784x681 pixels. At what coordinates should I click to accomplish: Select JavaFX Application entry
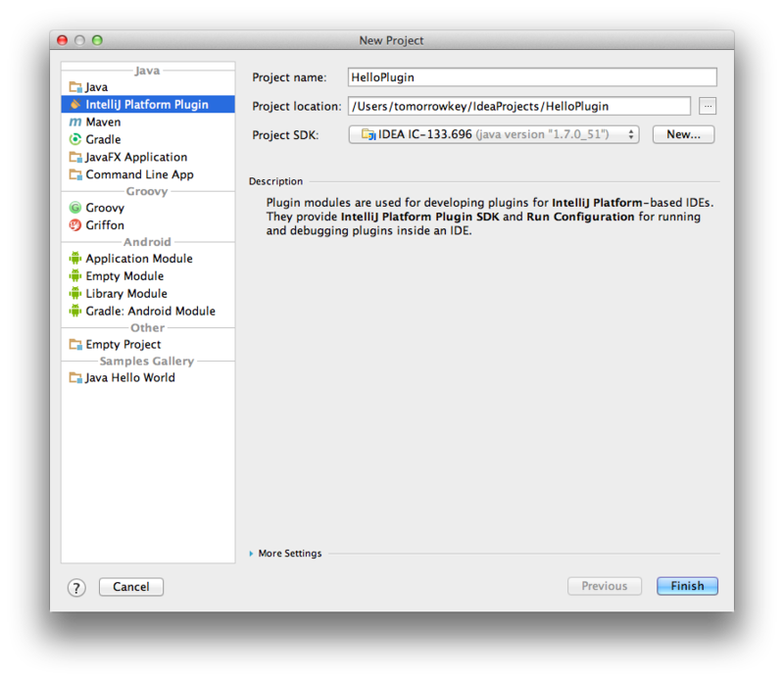[148, 157]
